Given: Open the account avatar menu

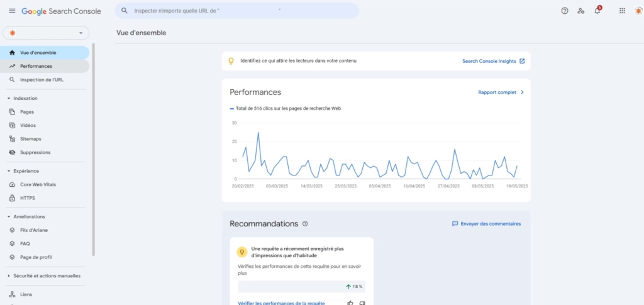Looking at the screenshot, I should (x=638, y=11).
